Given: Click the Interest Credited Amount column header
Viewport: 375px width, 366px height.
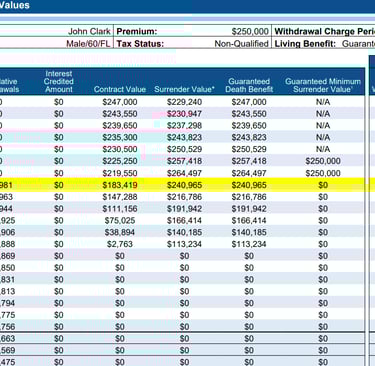Looking at the screenshot, I should coord(59,81).
